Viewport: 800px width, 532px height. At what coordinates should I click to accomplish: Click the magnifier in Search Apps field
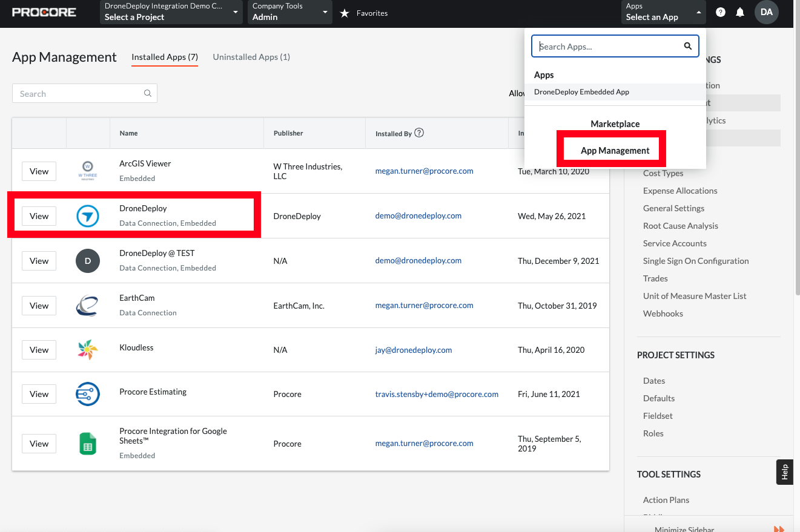point(687,46)
